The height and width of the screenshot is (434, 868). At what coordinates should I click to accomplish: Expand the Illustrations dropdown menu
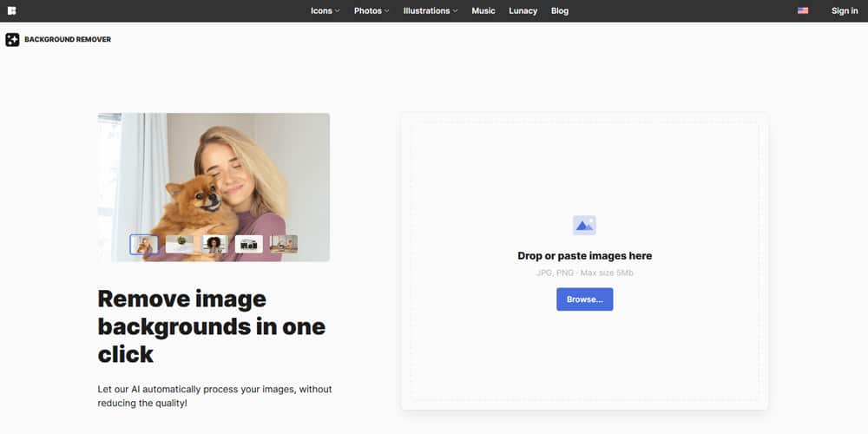pyautogui.click(x=431, y=10)
